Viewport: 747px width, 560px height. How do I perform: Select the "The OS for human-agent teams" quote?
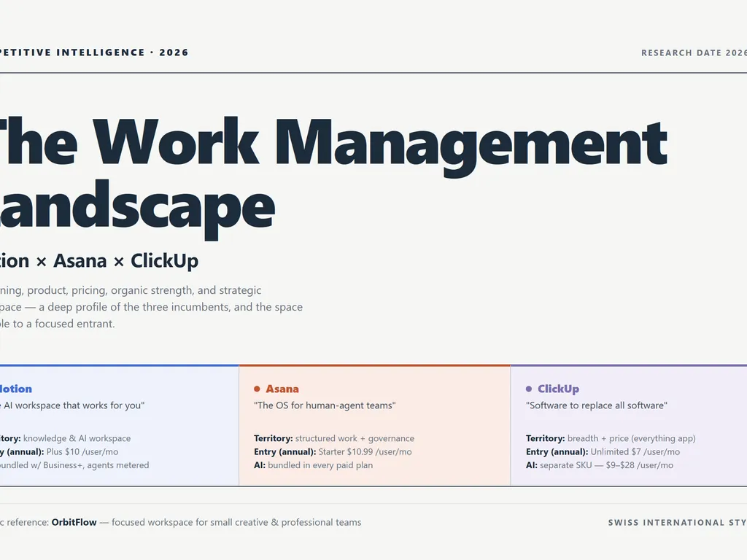pos(325,405)
